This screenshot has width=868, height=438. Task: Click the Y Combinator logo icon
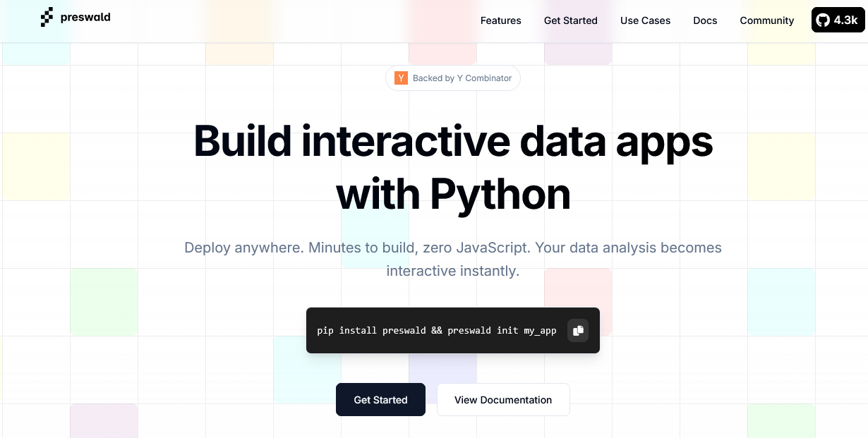coord(401,78)
